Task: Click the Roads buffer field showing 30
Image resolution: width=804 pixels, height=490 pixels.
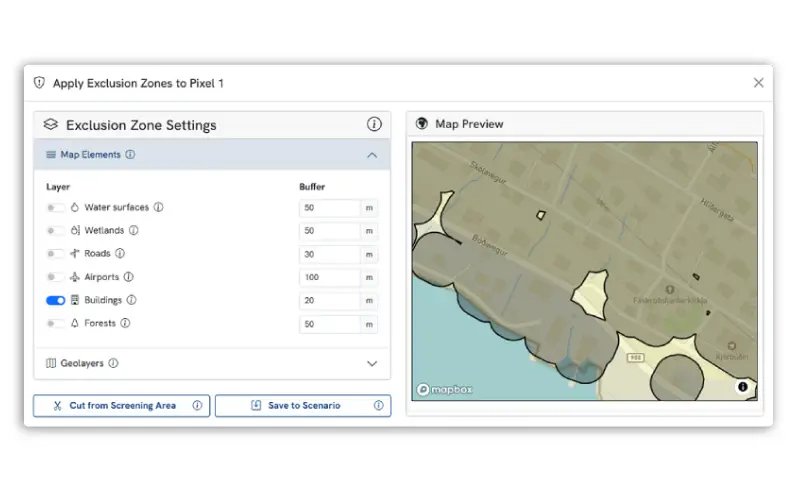Action: click(x=330, y=254)
